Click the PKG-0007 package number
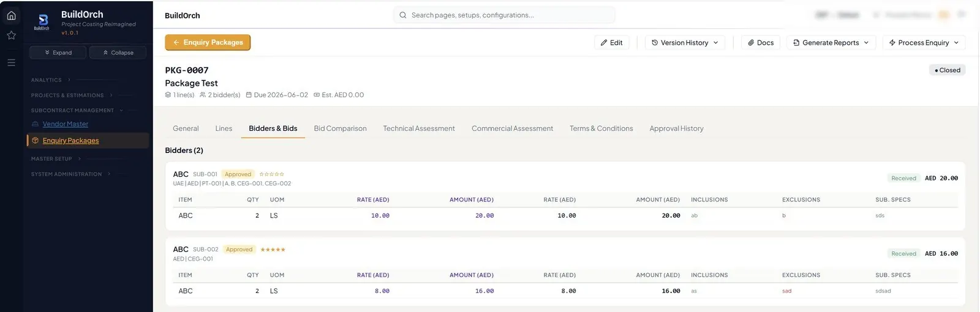The image size is (980, 312). click(x=187, y=70)
